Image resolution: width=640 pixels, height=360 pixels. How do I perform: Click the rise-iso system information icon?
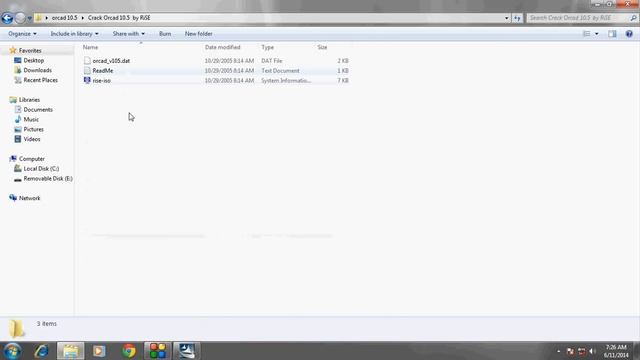tap(87, 80)
